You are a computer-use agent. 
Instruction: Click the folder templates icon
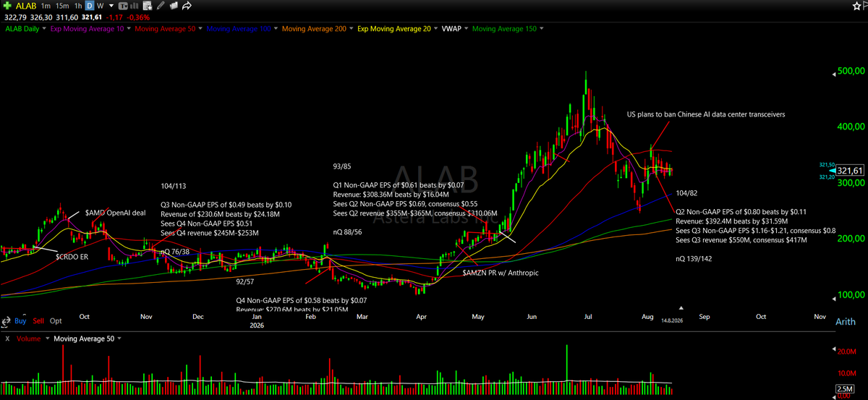(174, 6)
